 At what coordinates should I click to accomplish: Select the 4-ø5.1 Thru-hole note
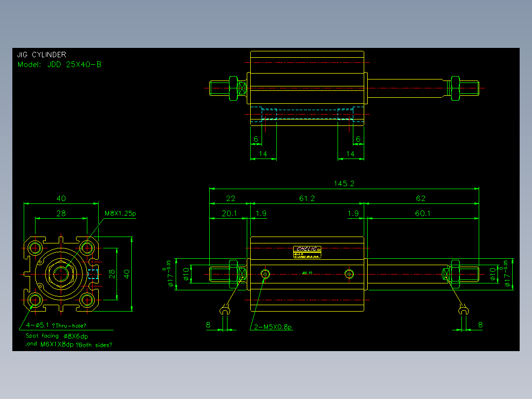point(56,325)
